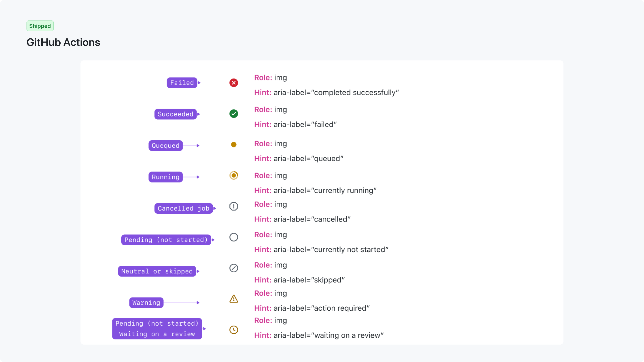This screenshot has height=362, width=644.
Task: Click the GitHub Actions heading
Action: (x=63, y=42)
